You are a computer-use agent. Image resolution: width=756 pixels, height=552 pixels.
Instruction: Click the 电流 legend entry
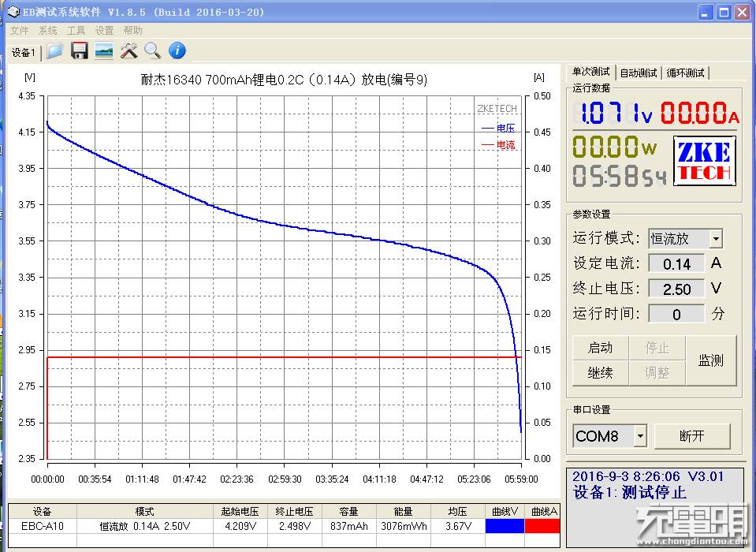(498, 144)
